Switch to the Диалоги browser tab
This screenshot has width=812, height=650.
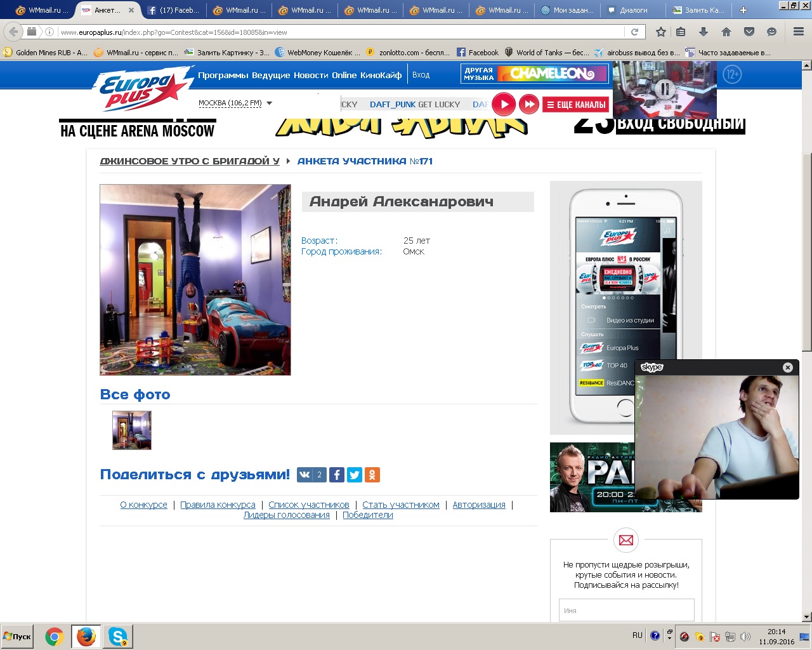point(633,10)
